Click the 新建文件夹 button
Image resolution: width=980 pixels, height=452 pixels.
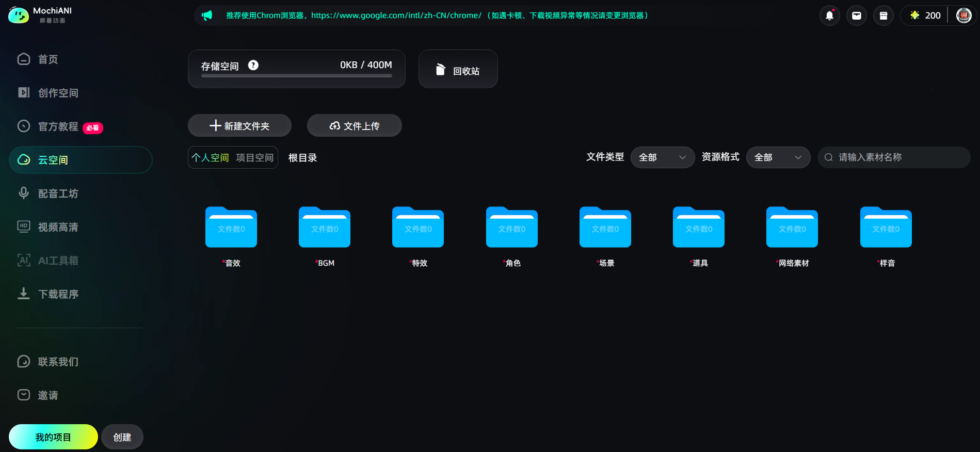coord(239,125)
